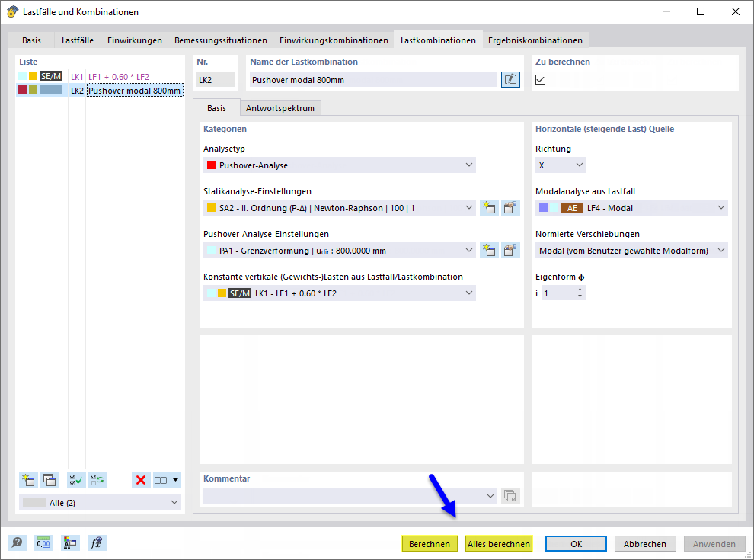Open the Antwortspektrum sub-tab

point(280,108)
